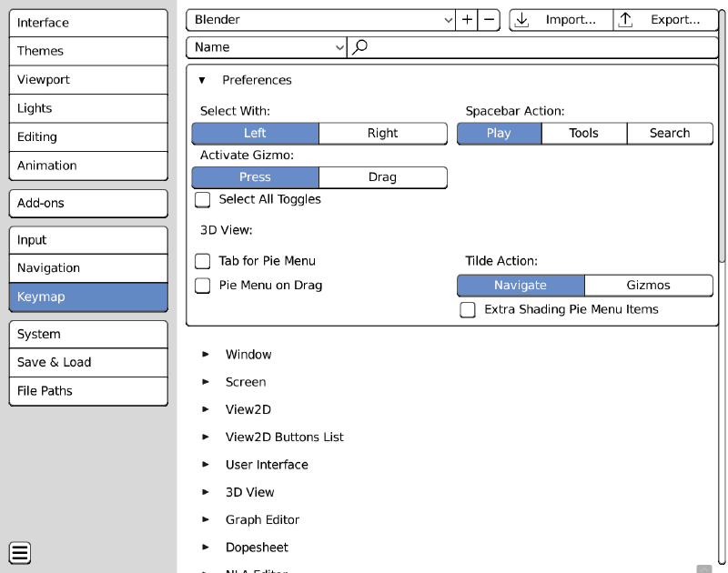Enable Tab for Pie Menu checkbox
The image size is (728, 573).
tap(203, 261)
